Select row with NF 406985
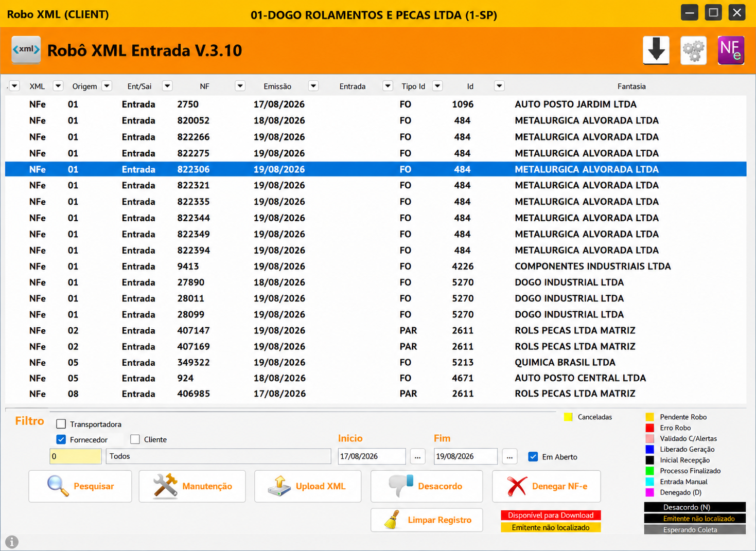Screen dimensions: 756x551 click(376, 394)
